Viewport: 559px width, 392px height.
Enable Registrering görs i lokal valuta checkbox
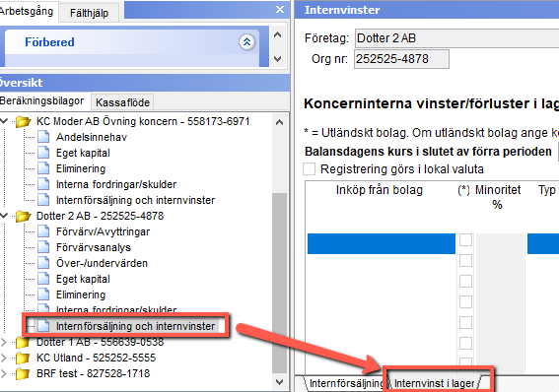pyautogui.click(x=310, y=168)
